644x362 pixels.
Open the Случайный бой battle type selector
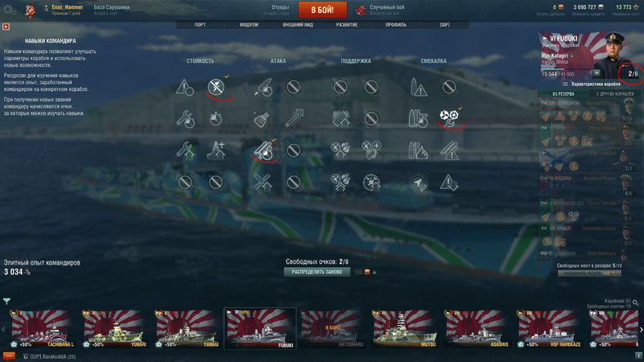pos(381,10)
